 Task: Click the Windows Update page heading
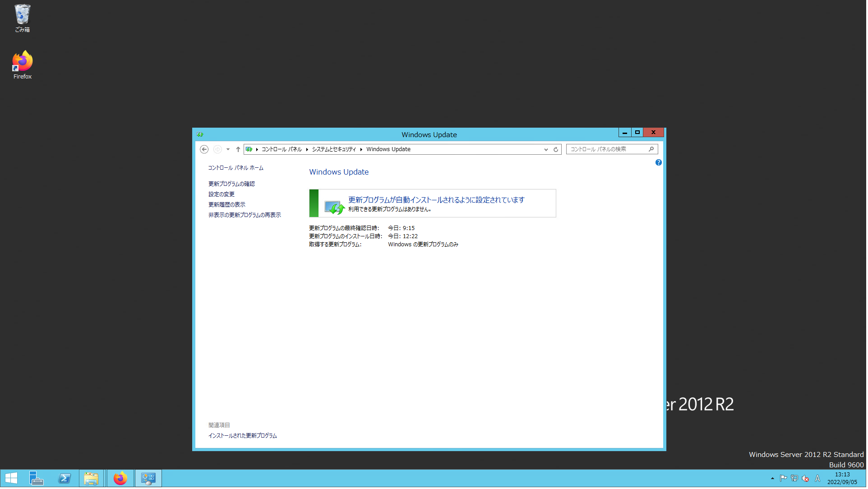coord(340,172)
